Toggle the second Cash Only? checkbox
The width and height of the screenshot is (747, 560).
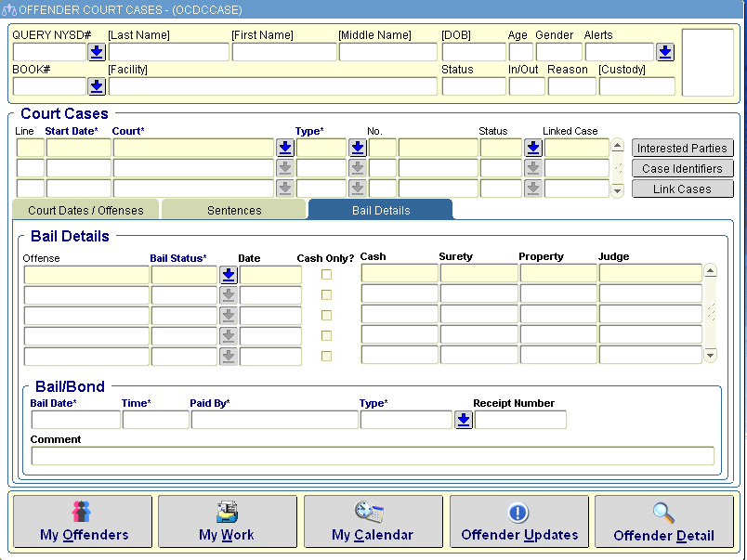(326, 294)
